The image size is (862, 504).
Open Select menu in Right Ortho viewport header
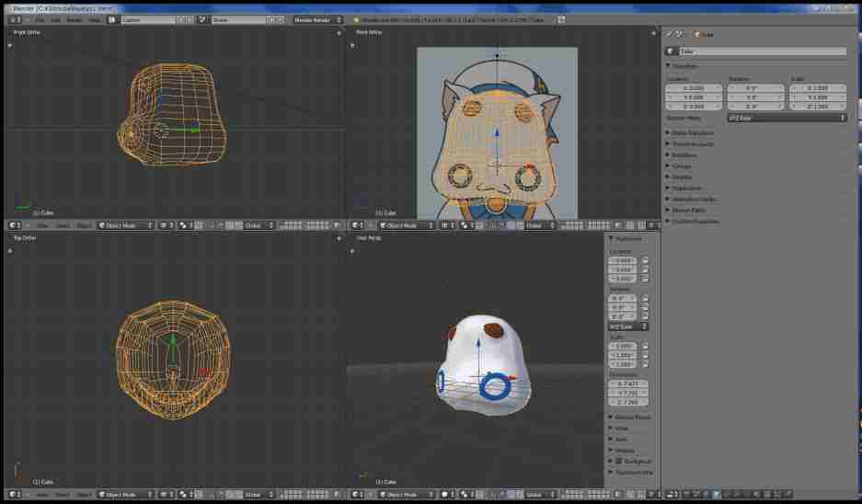coord(63,225)
